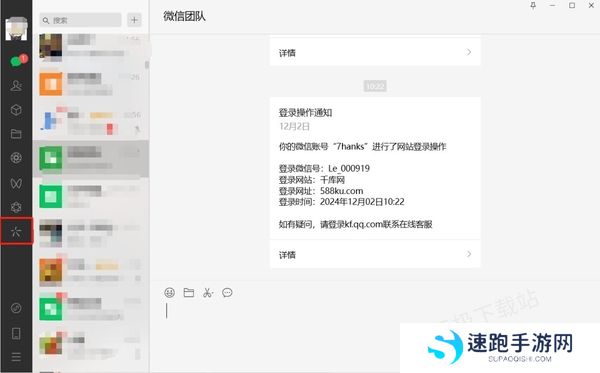Open the top card's 详情 row
The width and height of the screenshot is (600, 373).
375,52
